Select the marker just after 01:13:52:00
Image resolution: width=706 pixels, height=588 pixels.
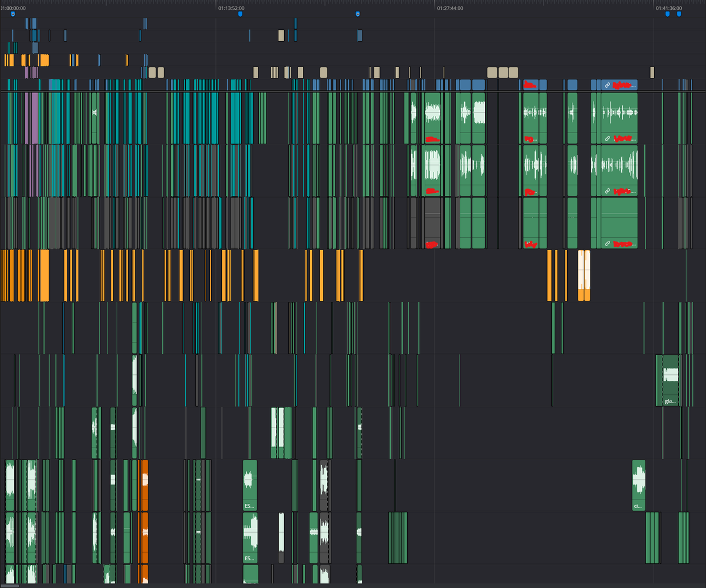pos(240,14)
